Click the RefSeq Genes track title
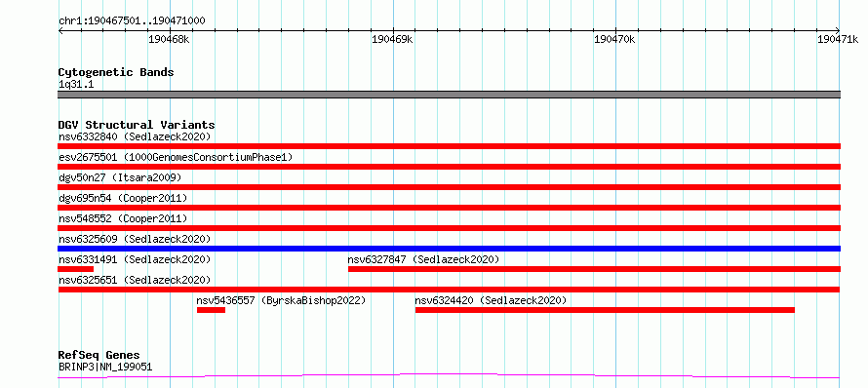Viewport: 868px width, 388px height. pos(99,355)
